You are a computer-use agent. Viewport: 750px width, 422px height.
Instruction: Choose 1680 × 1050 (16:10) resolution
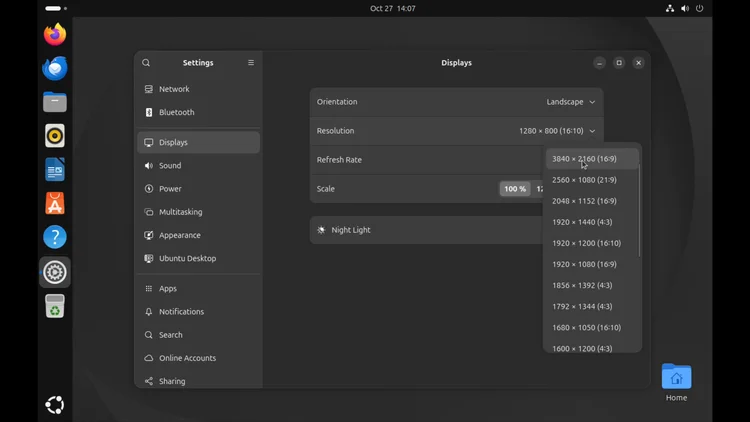pos(592,327)
